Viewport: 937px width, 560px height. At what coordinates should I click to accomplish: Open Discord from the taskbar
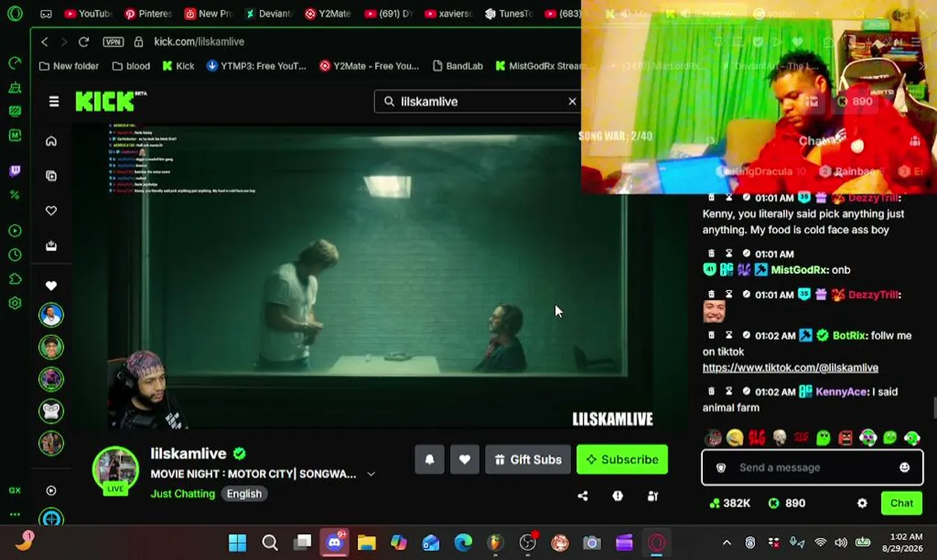pos(335,542)
